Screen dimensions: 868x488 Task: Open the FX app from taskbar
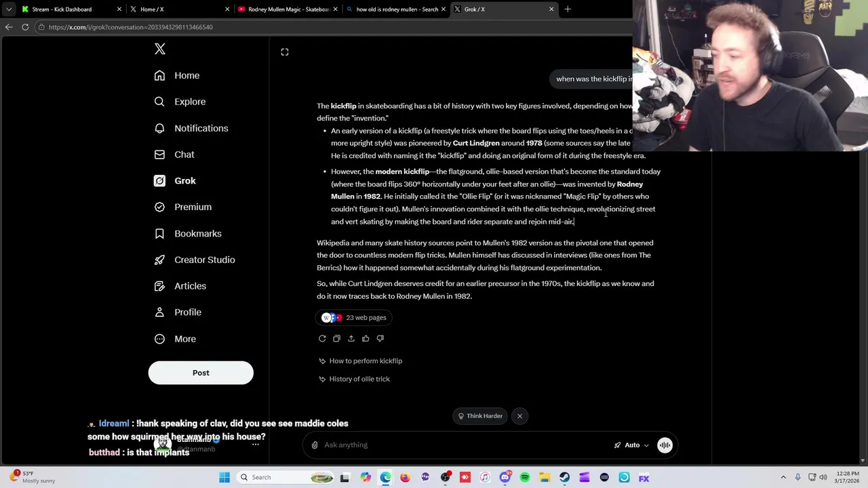644,477
